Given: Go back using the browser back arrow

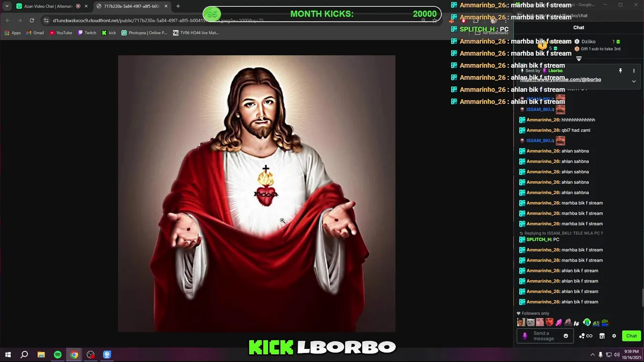Looking at the screenshot, I should click(x=8, y=20).
